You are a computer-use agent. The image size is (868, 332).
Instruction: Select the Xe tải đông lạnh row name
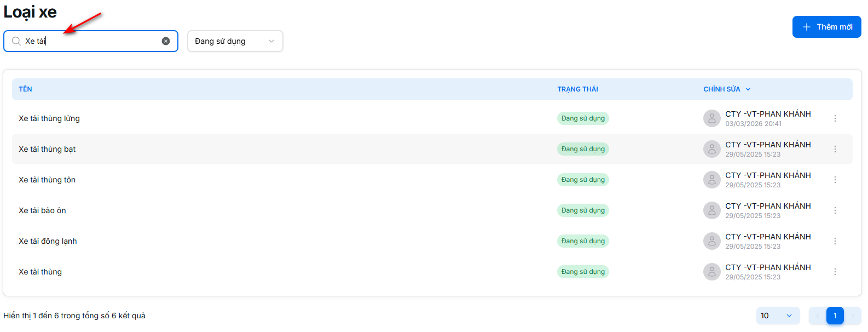[48, 241]
